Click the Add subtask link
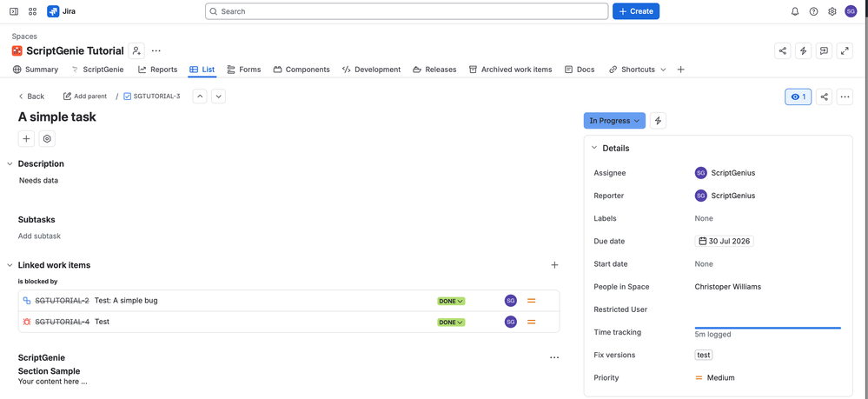This screenshot has width=868, height=399. point(39,236)
